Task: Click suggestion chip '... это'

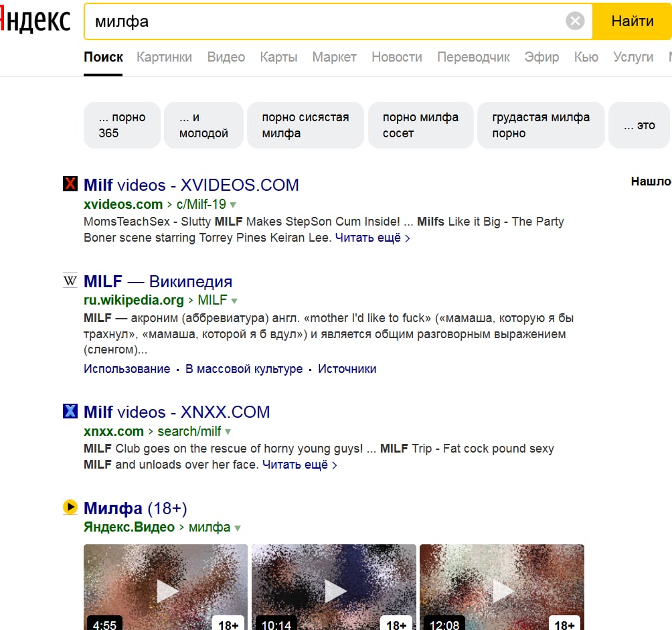Action: 639,125
